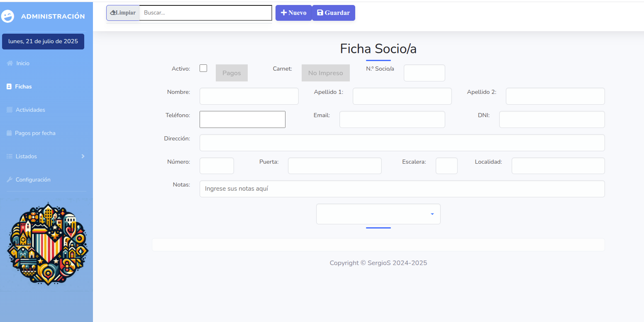Go to the Configuración menu item
This screenshot has width=644, height=322.
tap(33, 180)
